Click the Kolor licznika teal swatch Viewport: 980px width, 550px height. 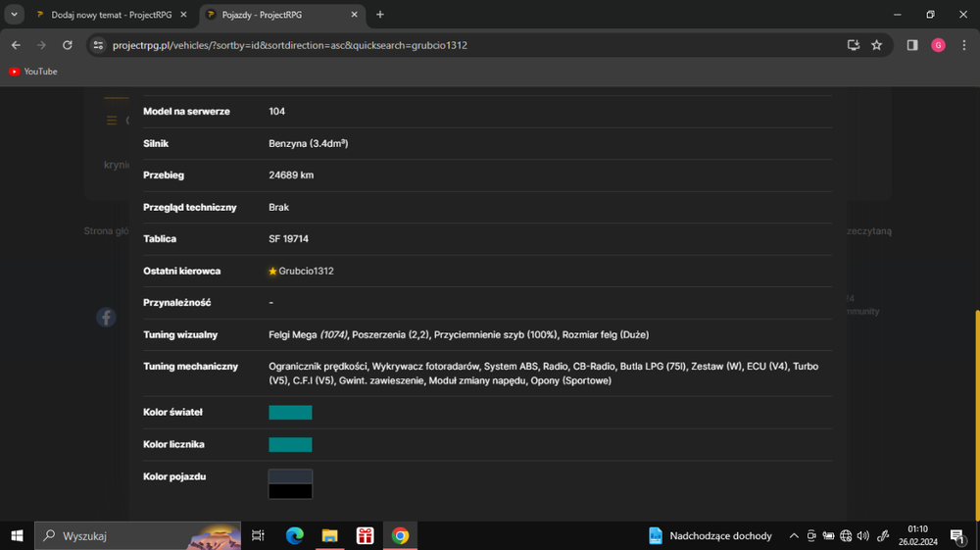tap(290, 444)
